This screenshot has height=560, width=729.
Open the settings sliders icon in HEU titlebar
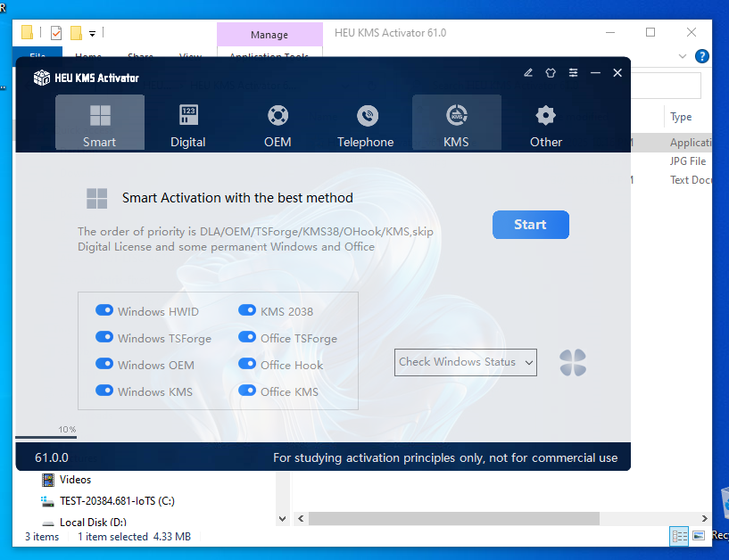[573, 72]
